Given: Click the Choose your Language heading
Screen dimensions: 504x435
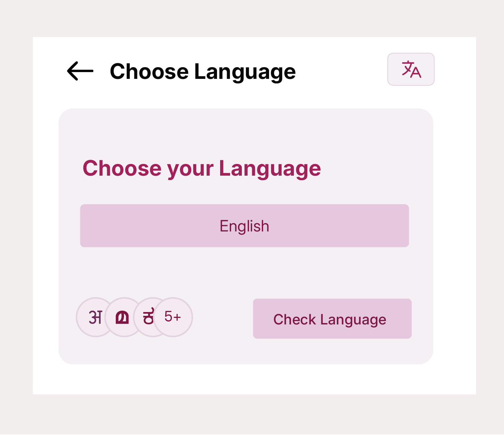Looking at the screenshot, I should tap(202, 168).
